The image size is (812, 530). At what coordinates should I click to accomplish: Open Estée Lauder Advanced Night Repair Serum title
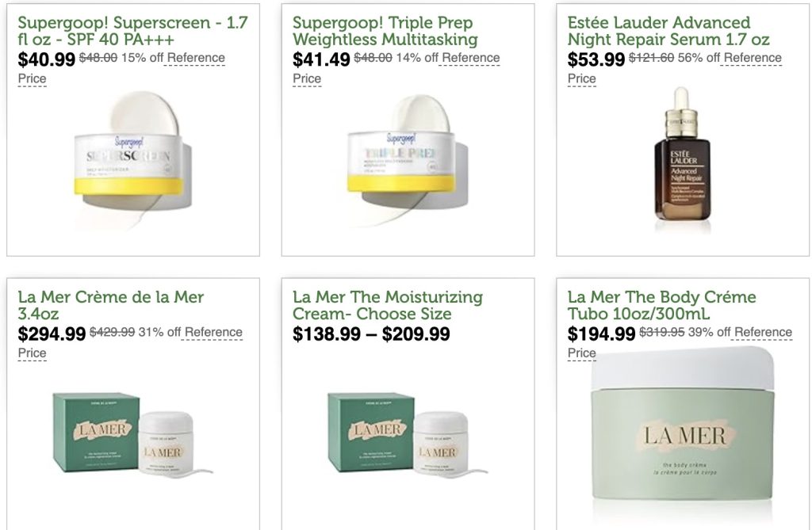[x=668, y=31]
